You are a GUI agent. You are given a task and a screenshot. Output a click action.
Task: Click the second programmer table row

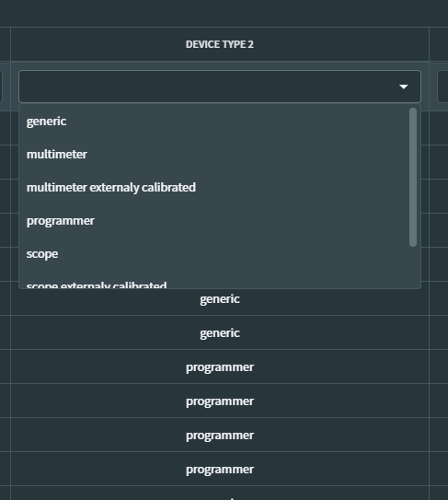[x=220, y=401]
